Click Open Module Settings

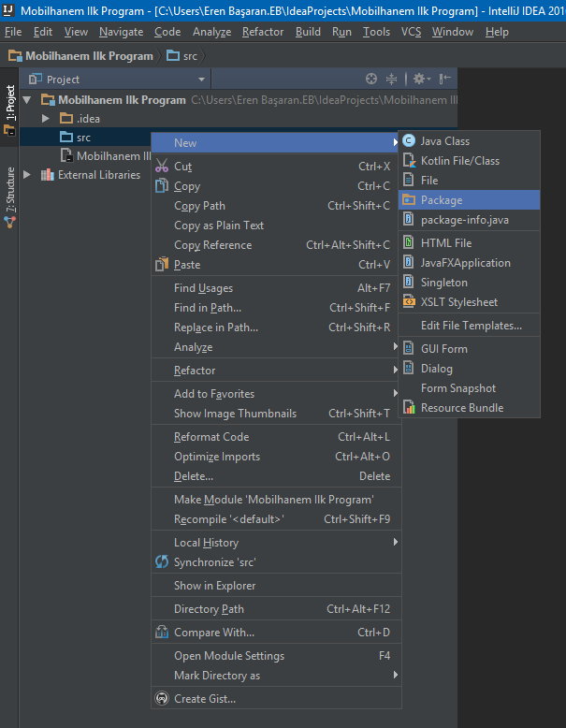click(276, 656)
